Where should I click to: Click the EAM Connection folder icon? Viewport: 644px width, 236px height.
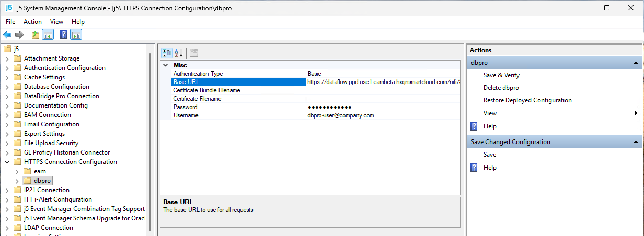point(17,115)
